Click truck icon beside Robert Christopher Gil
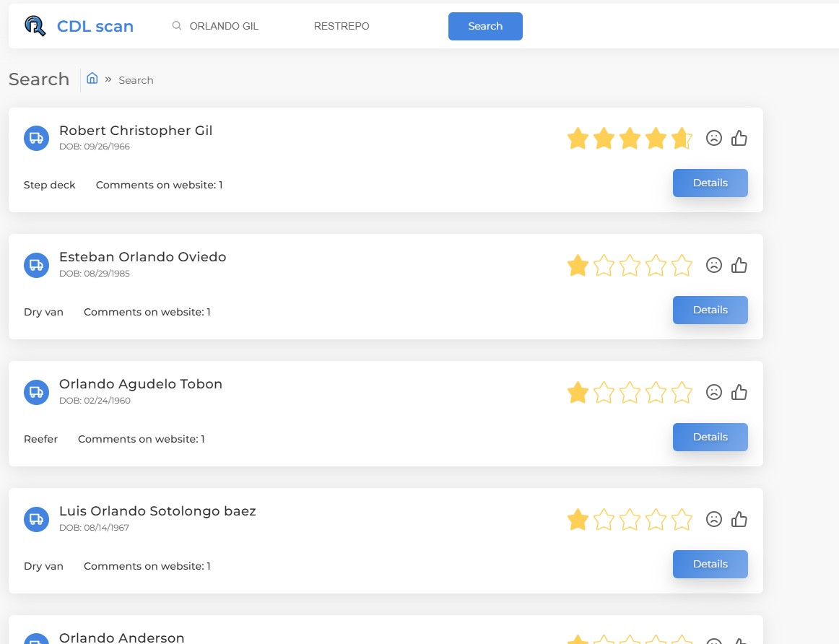Image resolution: width=839 pixels, height=644 pixels. 36,138
